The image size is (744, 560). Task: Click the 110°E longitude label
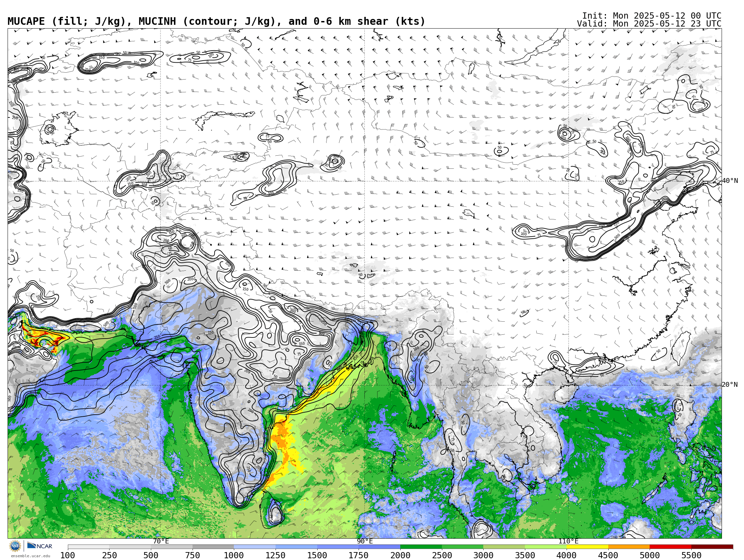[x=568, y=541]
